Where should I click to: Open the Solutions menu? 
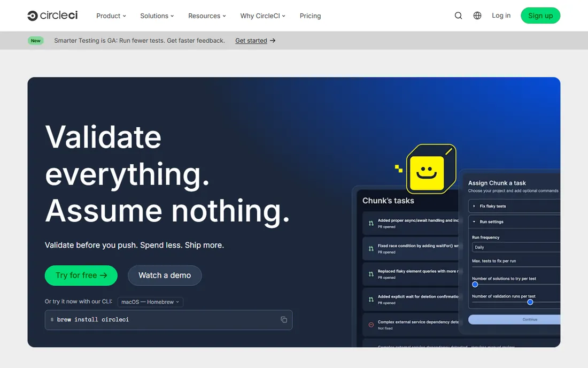click(157, 16)
